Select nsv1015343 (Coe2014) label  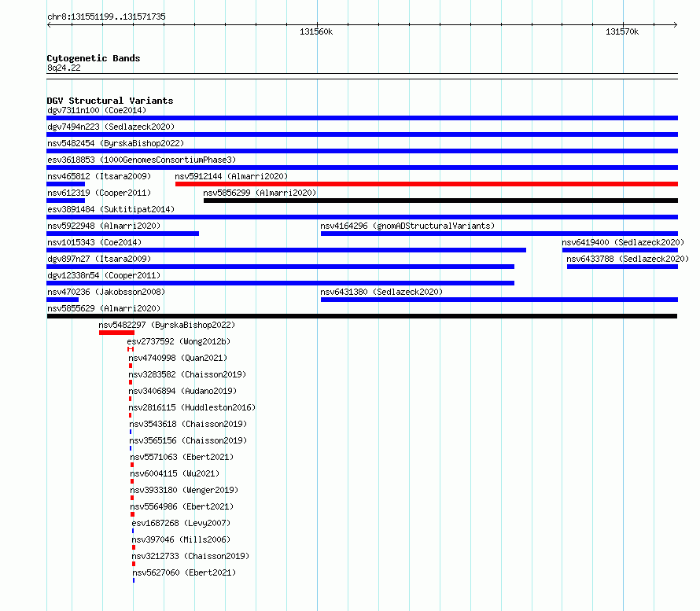point(94,242)
